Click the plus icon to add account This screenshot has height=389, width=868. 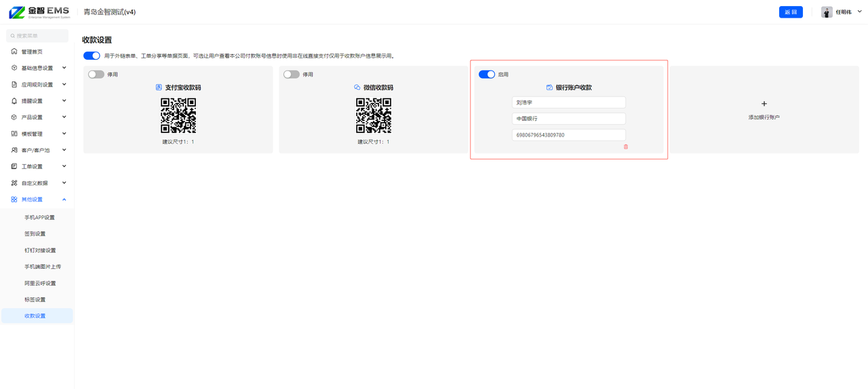[764, 104]
